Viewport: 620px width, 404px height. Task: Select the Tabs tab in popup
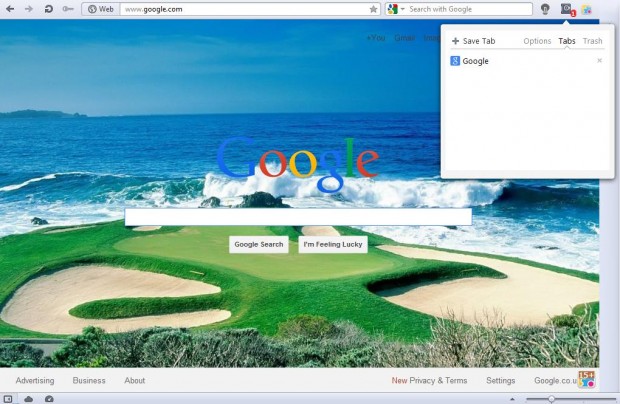567,41
